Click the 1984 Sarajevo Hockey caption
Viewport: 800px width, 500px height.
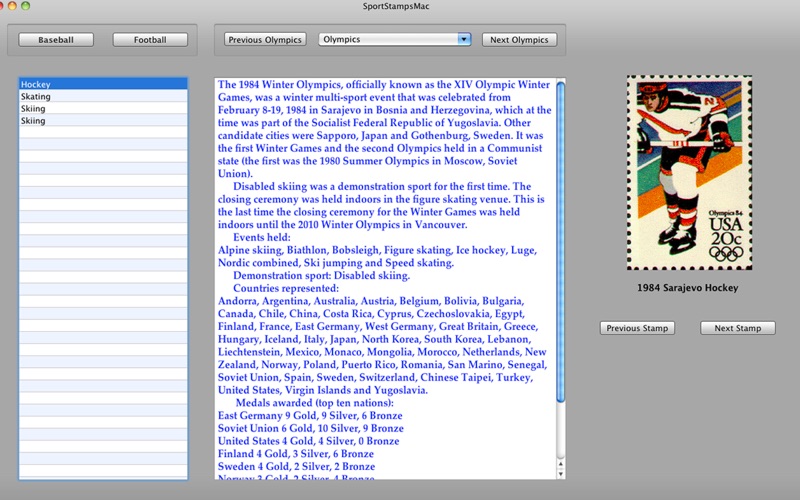(687, 288)
